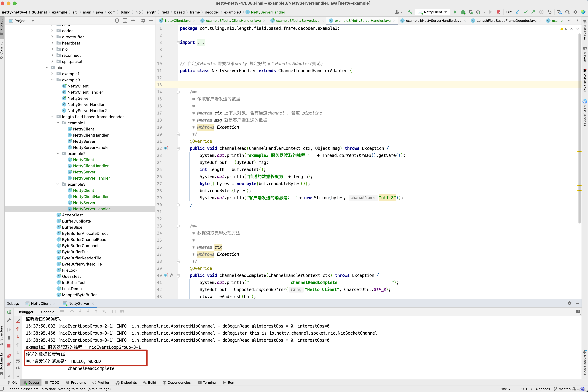Open BufferDuplicate class in project tree

point(76,221)
